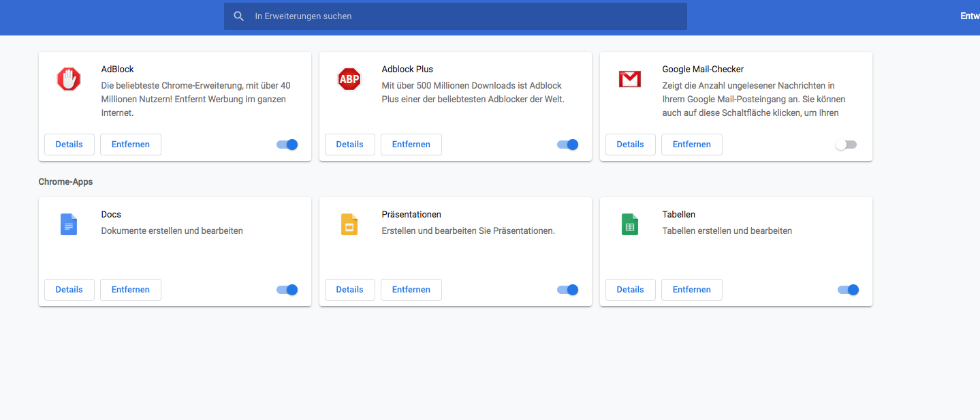Click the Docs blue document icon

coord(69,224)
